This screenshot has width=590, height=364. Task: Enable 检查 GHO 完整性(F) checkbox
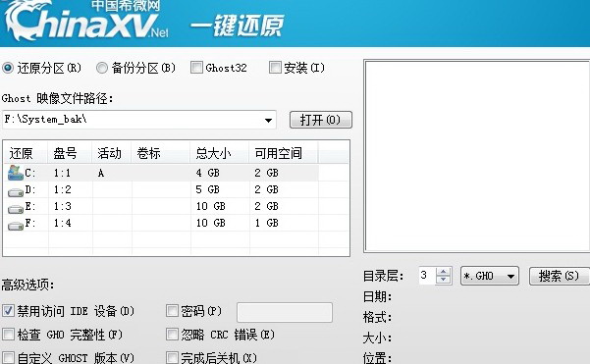[x=8, y=335]
